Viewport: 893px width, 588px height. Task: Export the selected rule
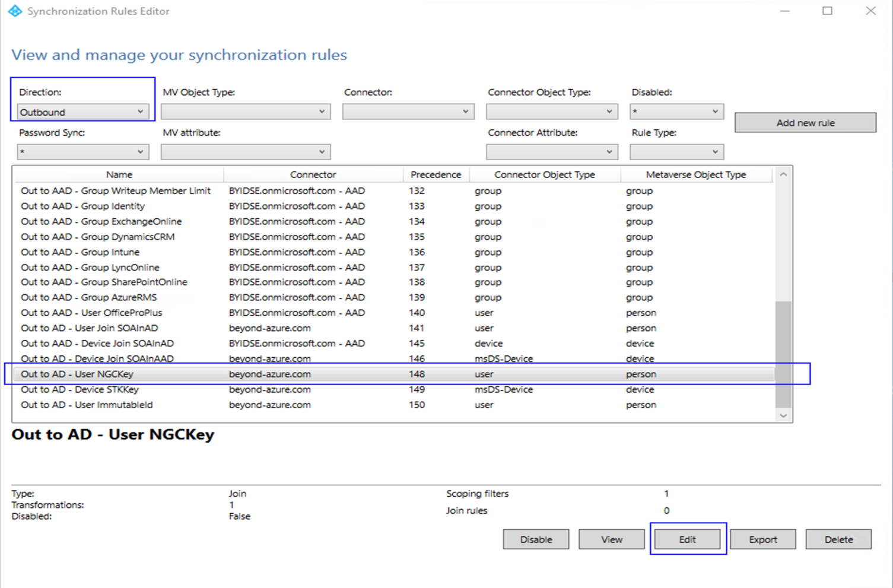pyautogui.click(x=762, y=539)
